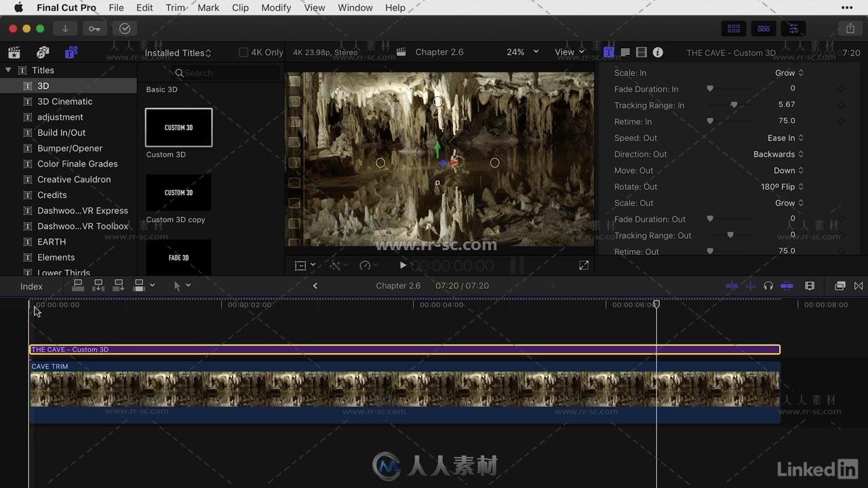868x488 pixels.
Task: Open Background Tasks checkmark icon
Action: (x=125, y=28)
